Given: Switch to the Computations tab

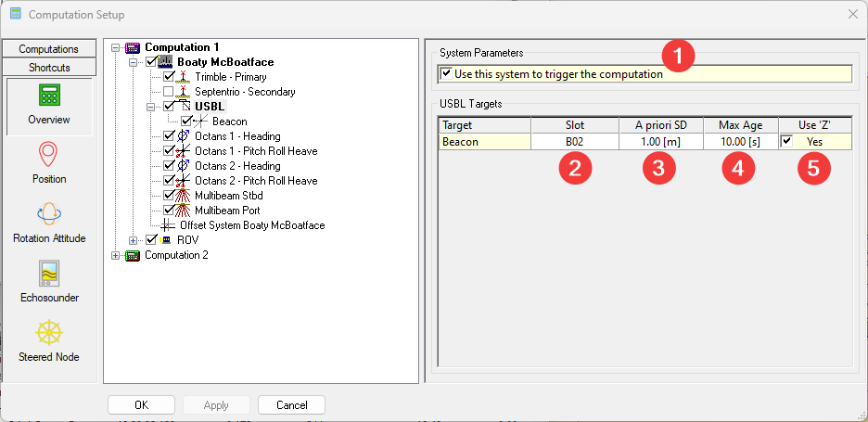Looking at the screenshot, I should tap(48, 49).
